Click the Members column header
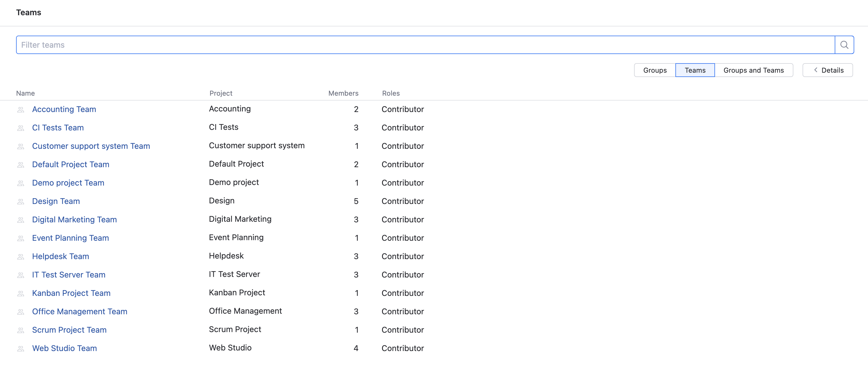The image size is (868, 370). (x=343, y=93)
